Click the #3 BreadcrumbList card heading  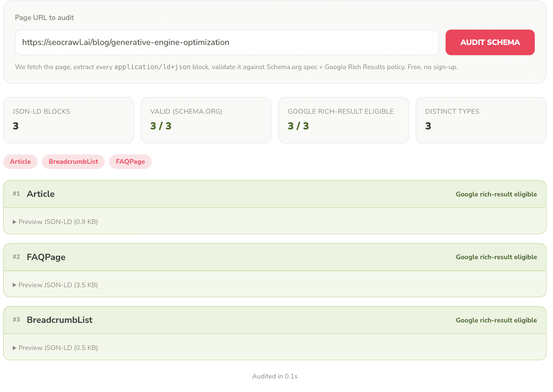click(x=59, y=320)
